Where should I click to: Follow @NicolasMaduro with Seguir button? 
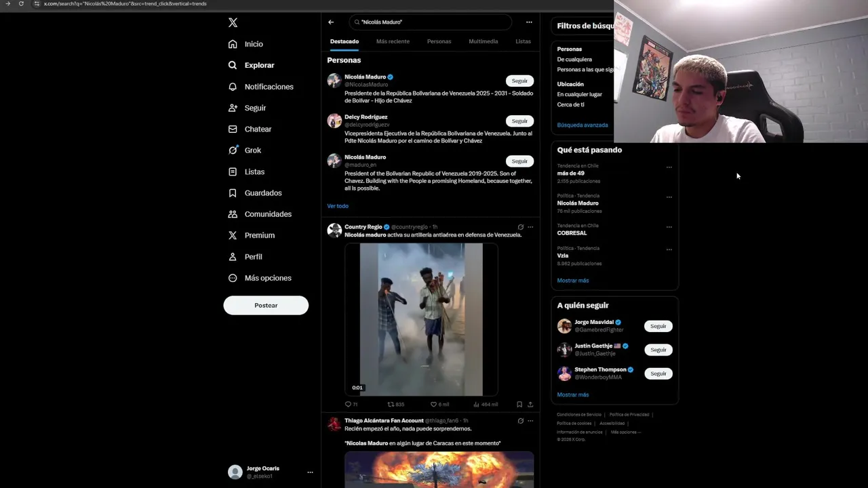click(519, 81)
